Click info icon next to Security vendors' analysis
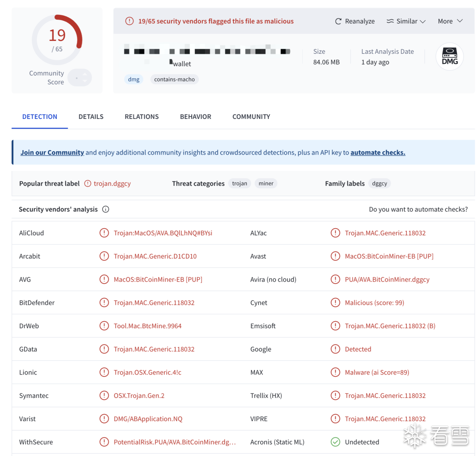Image resolution: width=476 pixels, height=456 pixels. coord(106,209)
